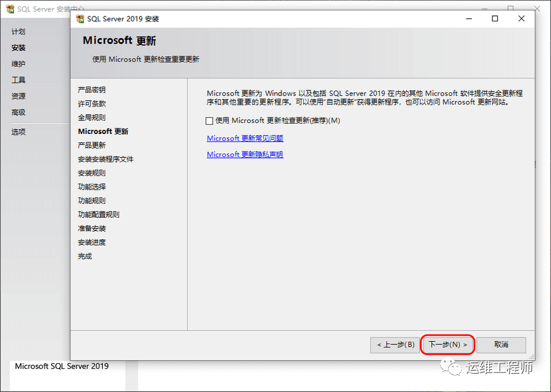This screenshot has height=392, width=551.
Task: Select 资源 in the installation center sidebar
Action: (18, 96)
